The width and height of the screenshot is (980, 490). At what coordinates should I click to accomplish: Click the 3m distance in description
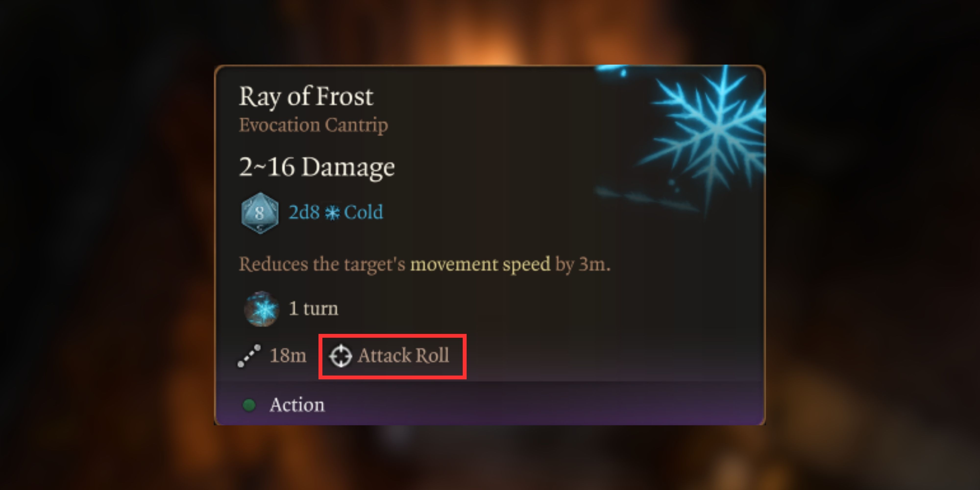[x=595, y=264]
